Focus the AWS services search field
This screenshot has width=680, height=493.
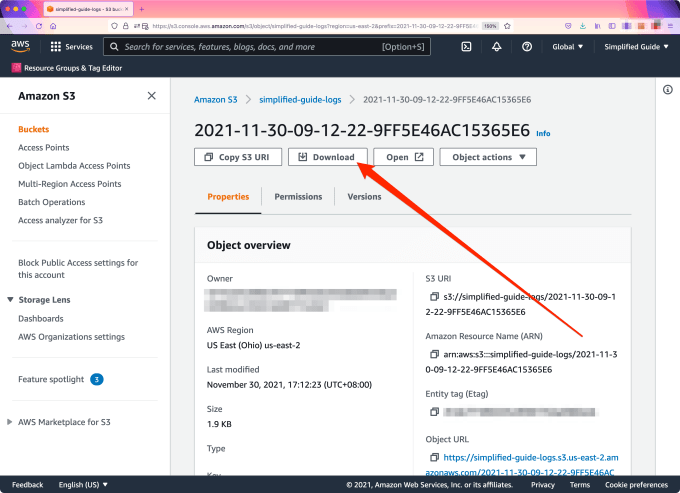(267, 47)
